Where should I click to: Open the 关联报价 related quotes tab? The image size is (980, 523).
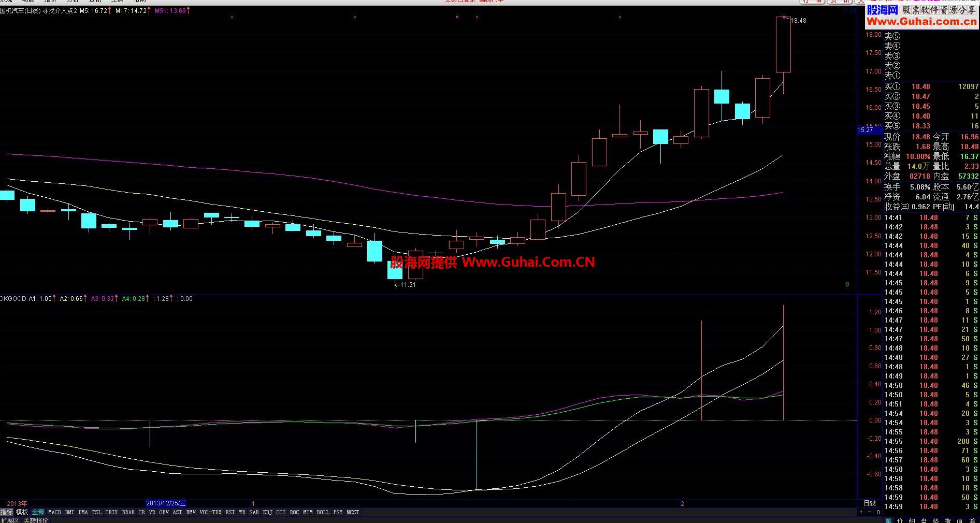pyautogui.click(x=36, y=520)
